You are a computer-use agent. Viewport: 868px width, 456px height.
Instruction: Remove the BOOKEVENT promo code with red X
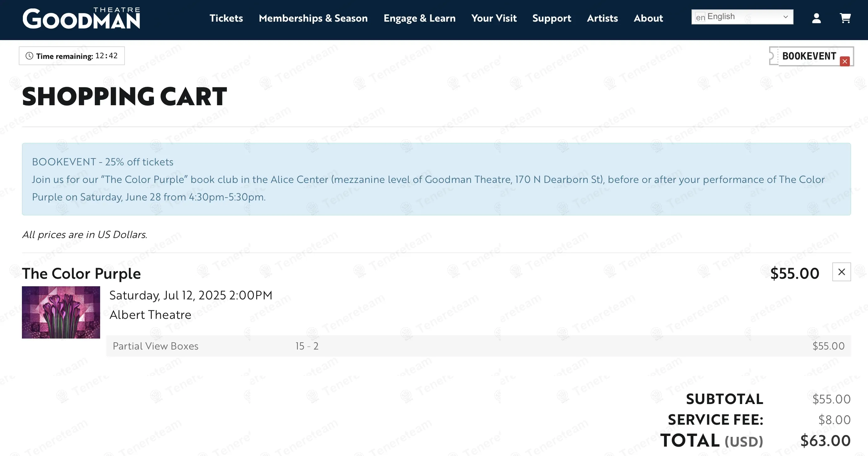[x=845, y=61]
